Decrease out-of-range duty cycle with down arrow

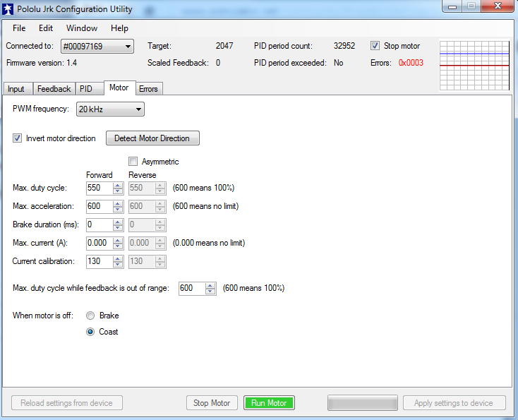point(210,292)
